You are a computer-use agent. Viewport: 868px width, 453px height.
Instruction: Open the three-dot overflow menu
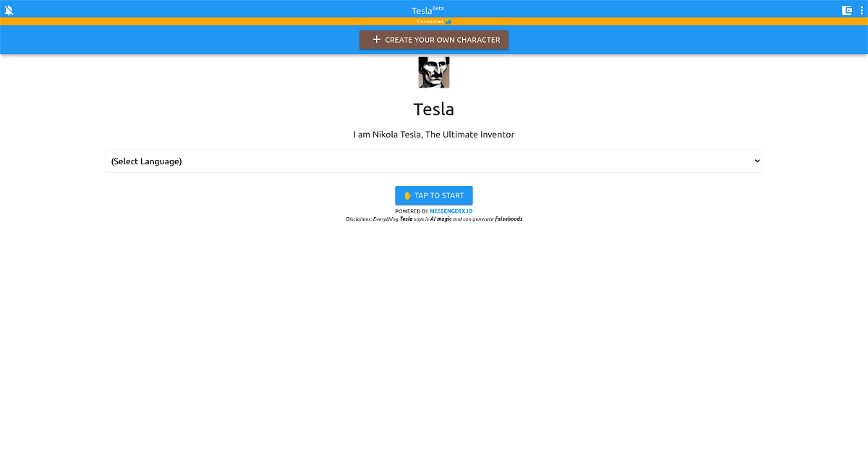click(861, 10)
